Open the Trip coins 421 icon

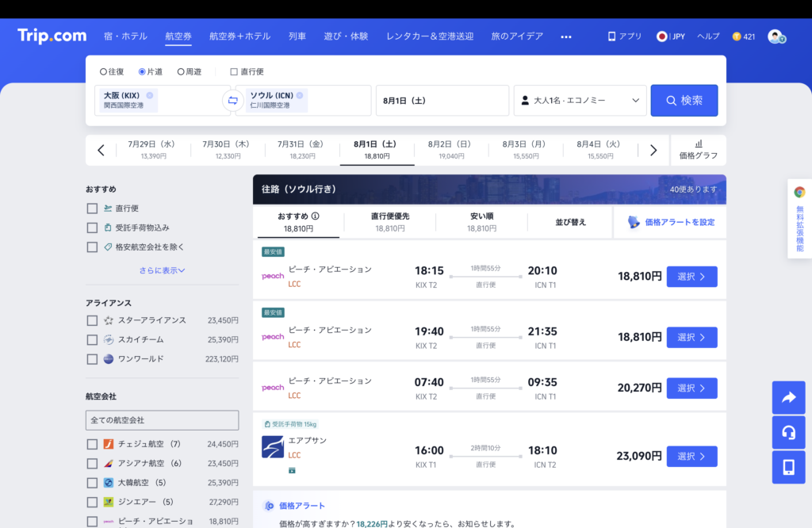pyautogui.click(x=737, y=36)
